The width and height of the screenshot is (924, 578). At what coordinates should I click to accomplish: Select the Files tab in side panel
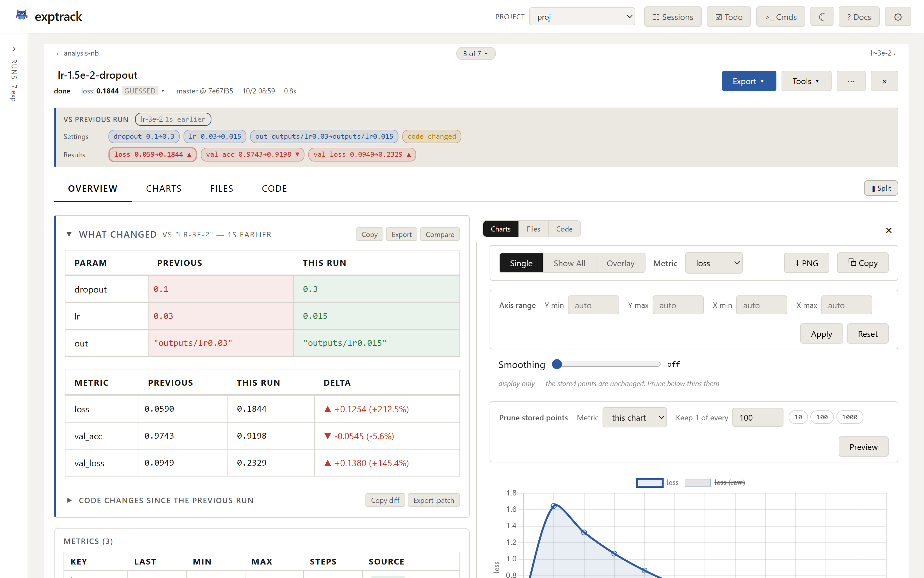533,229
